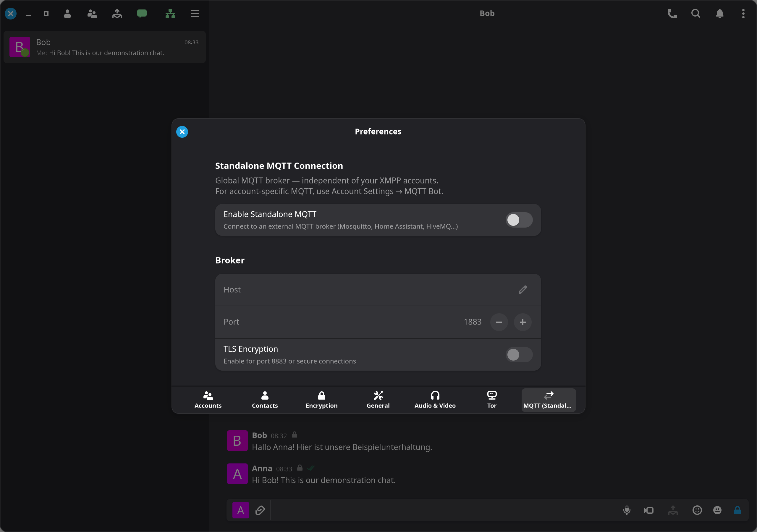This screenshot has height=532, width=757.
Task: Open the hamburger menu in top toolbar
Action: click(195, 14)
